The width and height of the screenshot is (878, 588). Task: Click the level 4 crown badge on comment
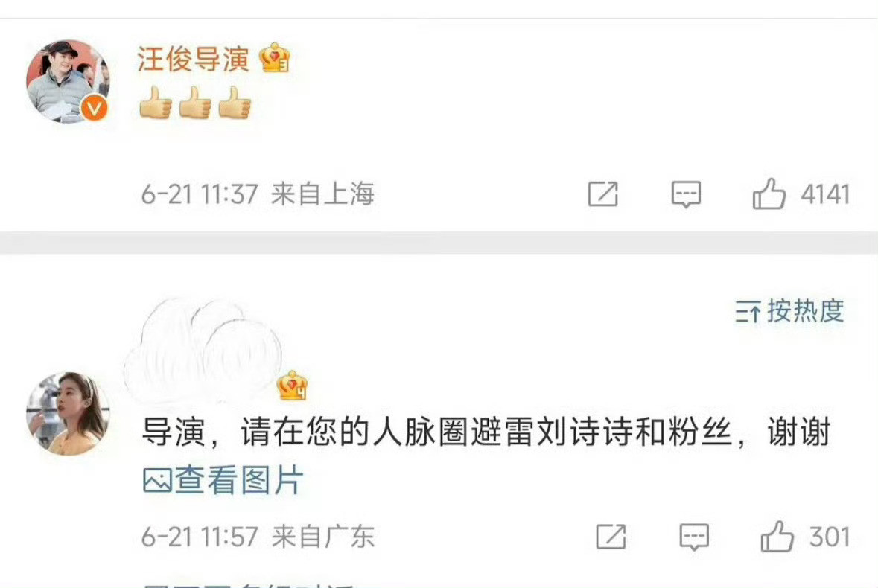click(x=292, y=386)
